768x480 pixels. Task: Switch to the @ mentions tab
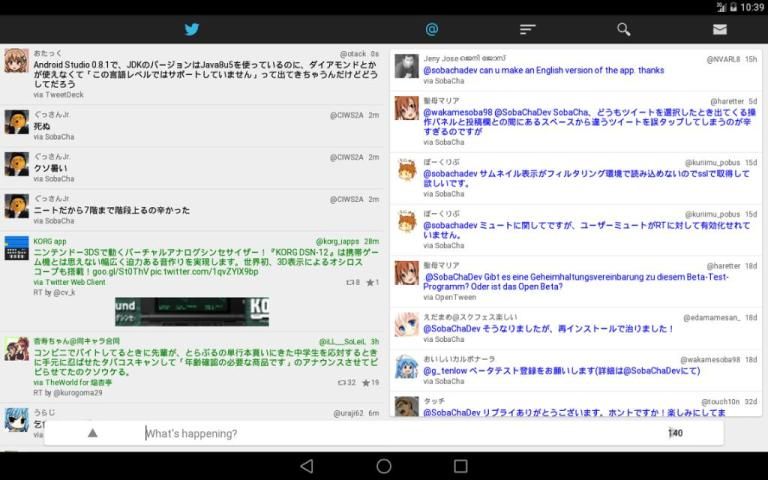432,29
